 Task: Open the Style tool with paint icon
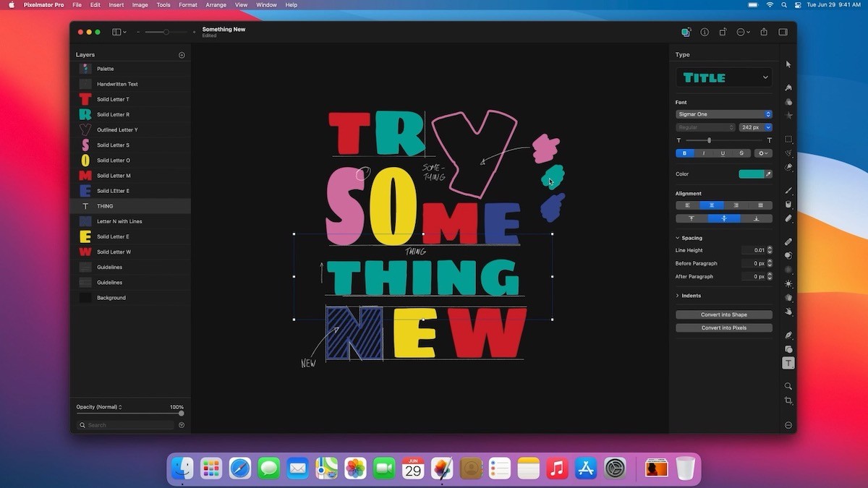[x=788, y=87]
